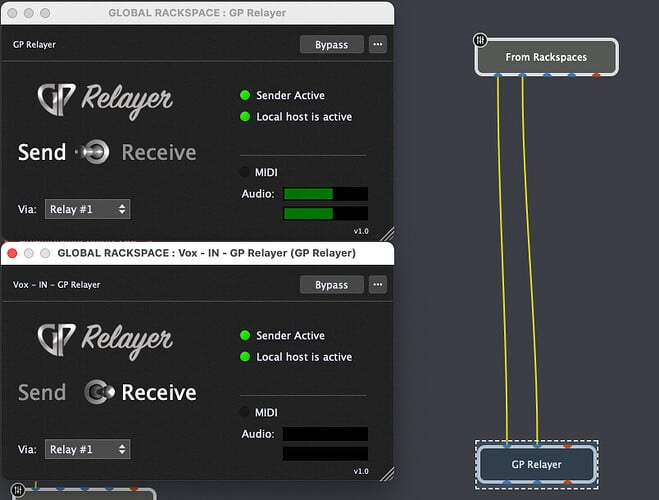Click the GP Relayer plugin name label in the top window
This screenshot has height=500, width=659.
34,45
